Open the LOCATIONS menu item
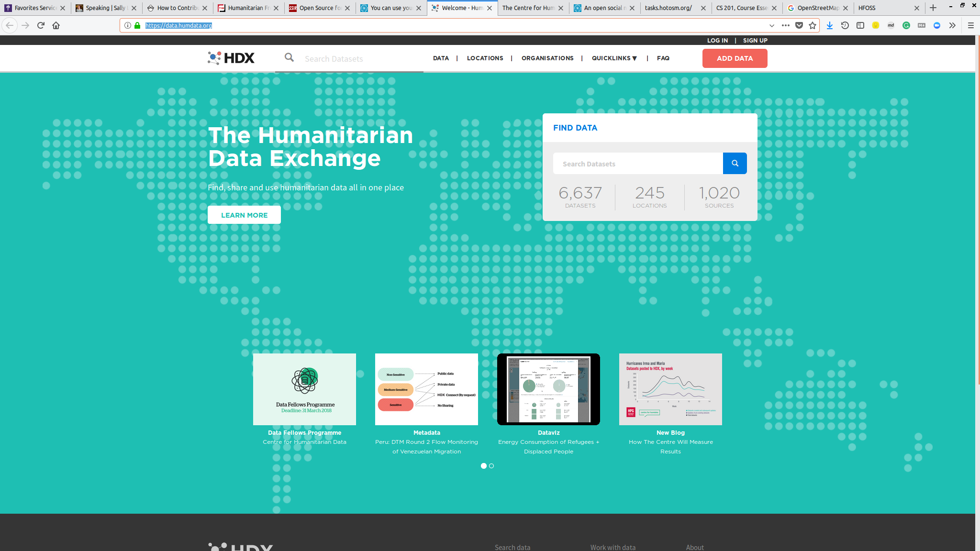The image size is (980, 551). point(485,58)
